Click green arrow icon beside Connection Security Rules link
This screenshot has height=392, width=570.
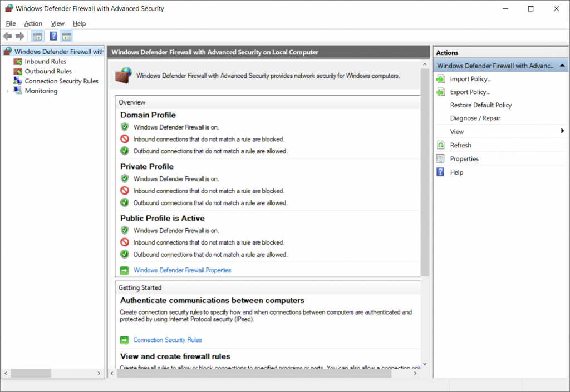(124, 340)
